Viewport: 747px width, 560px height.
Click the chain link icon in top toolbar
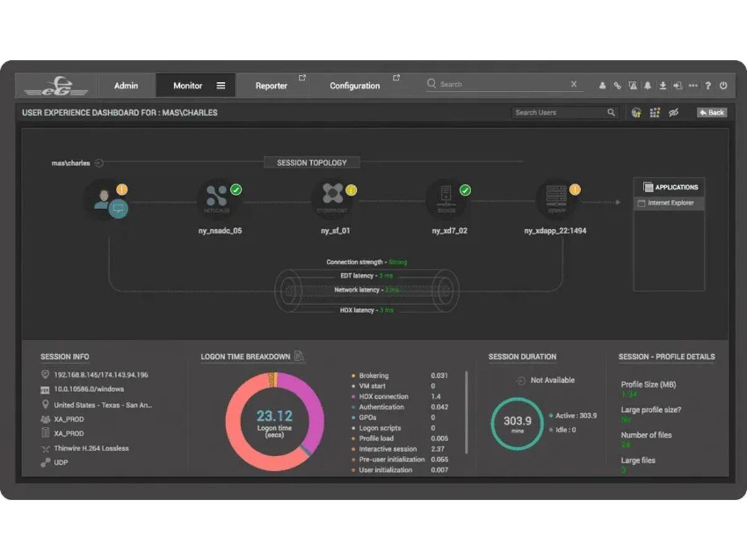point(617,86)
